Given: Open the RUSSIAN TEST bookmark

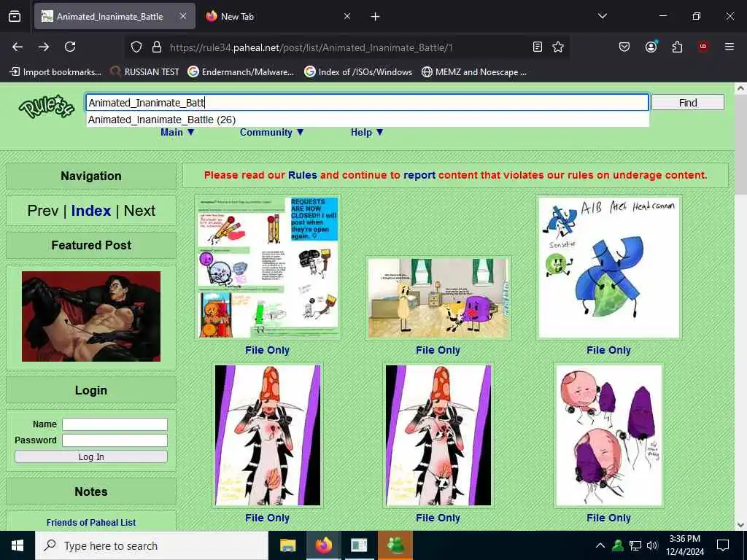Looking at the screenshot, I should [145, 72].
